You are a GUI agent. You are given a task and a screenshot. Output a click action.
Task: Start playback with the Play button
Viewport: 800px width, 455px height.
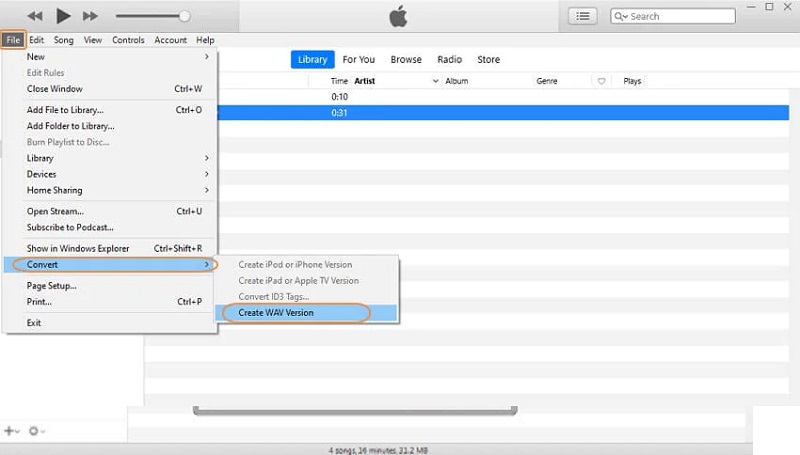tap(63, 16)
